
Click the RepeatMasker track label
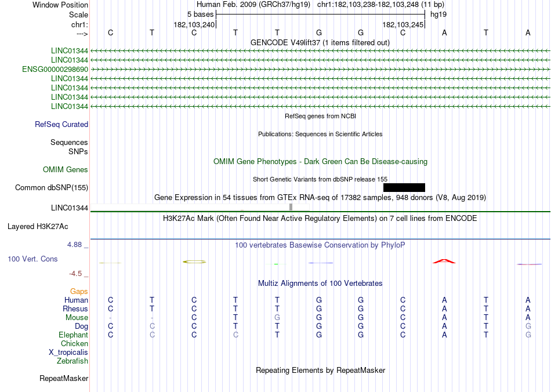click(x=64, y=378)
